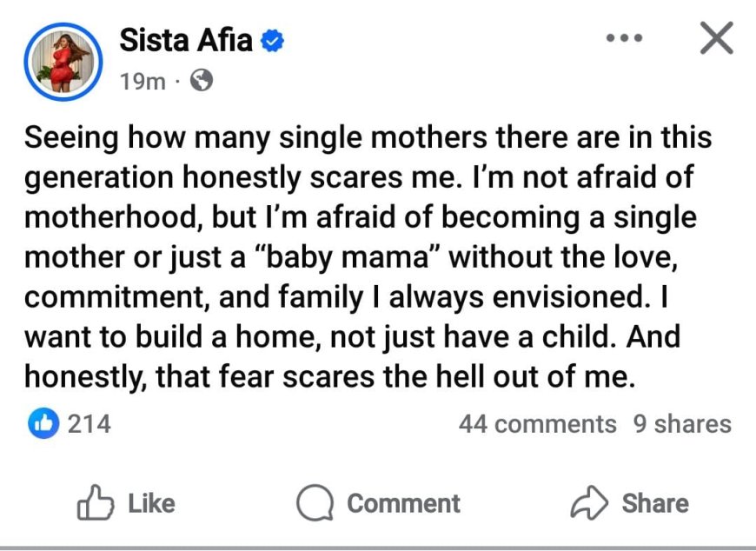
Task: Click the Sista Afia profile name
Action: coord(186,40)
